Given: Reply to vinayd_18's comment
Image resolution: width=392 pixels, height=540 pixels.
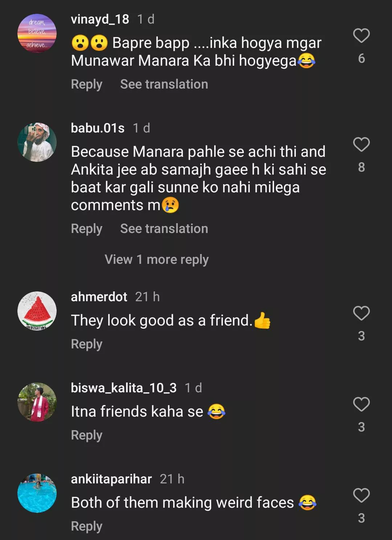Looking at the screenshot, I should 86,84.
